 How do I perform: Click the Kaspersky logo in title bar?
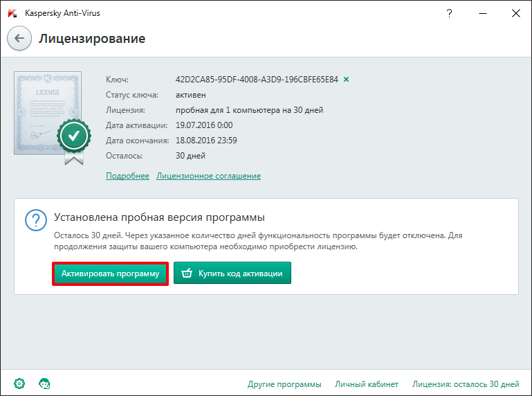coord(12,13)
